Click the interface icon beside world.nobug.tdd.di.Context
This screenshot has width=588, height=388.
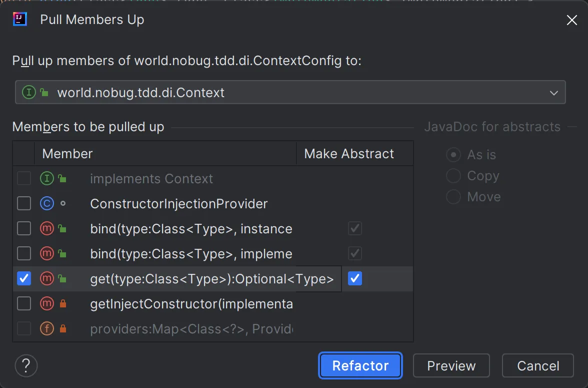[x=29, y=93]
